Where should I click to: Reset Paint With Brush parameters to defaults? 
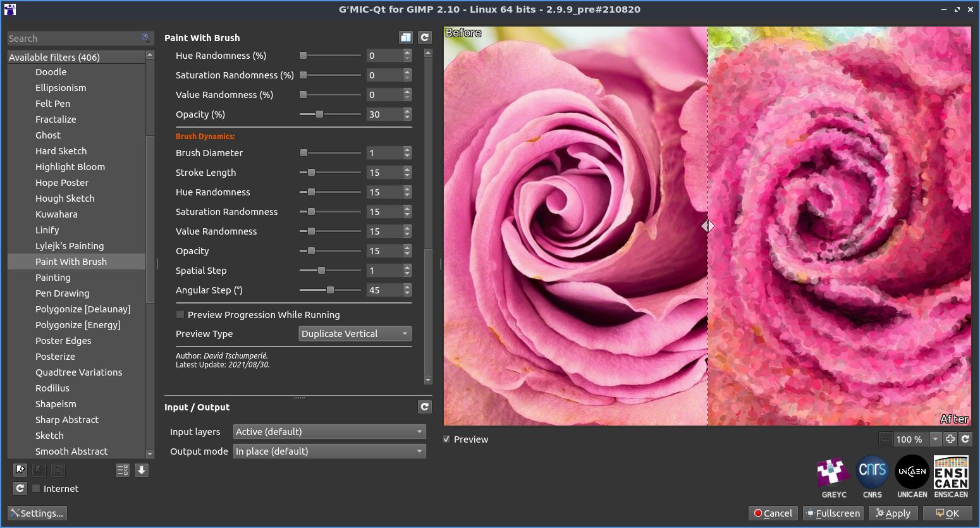click(425, 38)
